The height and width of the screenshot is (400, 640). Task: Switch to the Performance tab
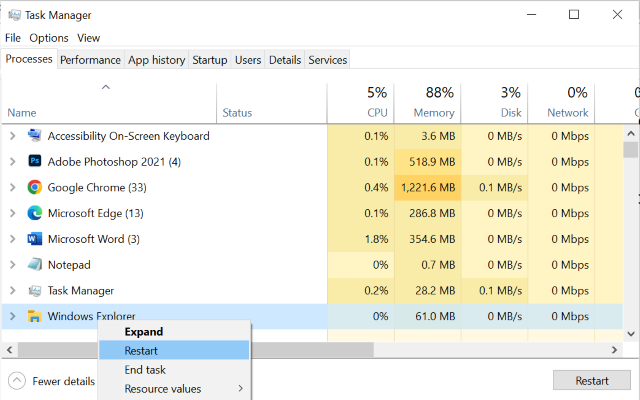[x=90, y=60]
